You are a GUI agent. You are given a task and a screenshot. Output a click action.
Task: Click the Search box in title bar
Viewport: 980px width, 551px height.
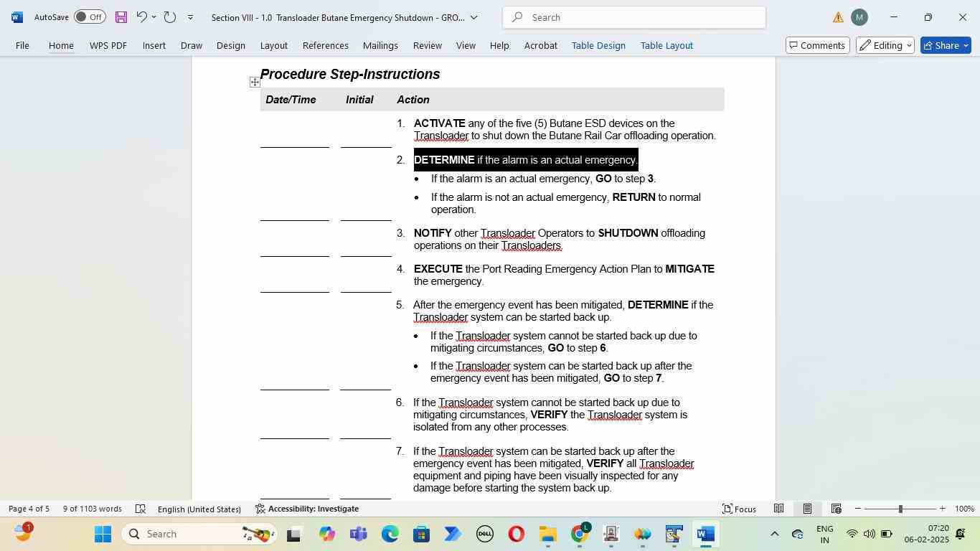tap(634, 17)
